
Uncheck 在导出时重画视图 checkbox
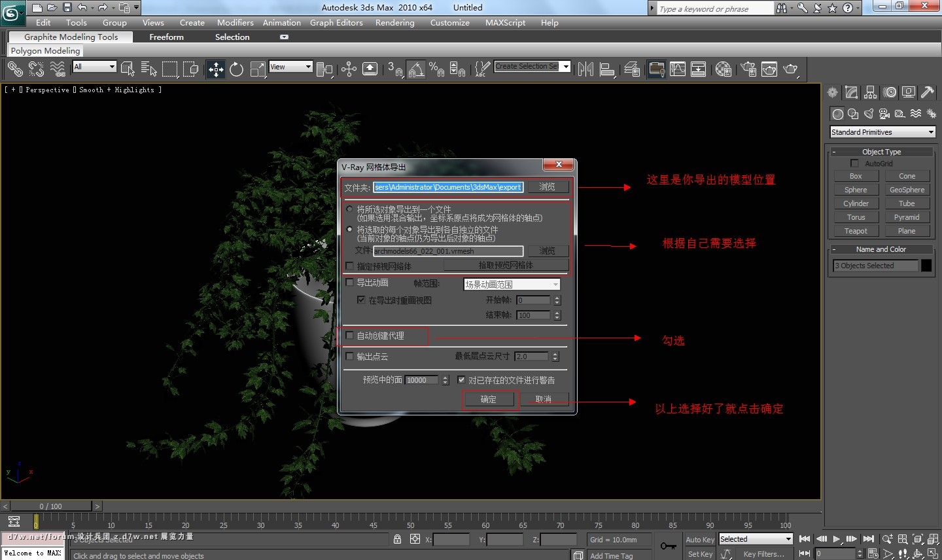[x=361, y=300]
